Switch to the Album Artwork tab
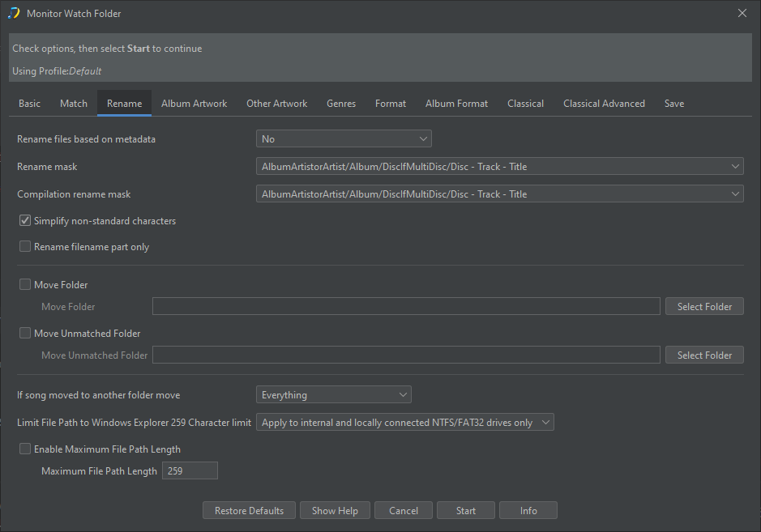 tap(194, 104)
